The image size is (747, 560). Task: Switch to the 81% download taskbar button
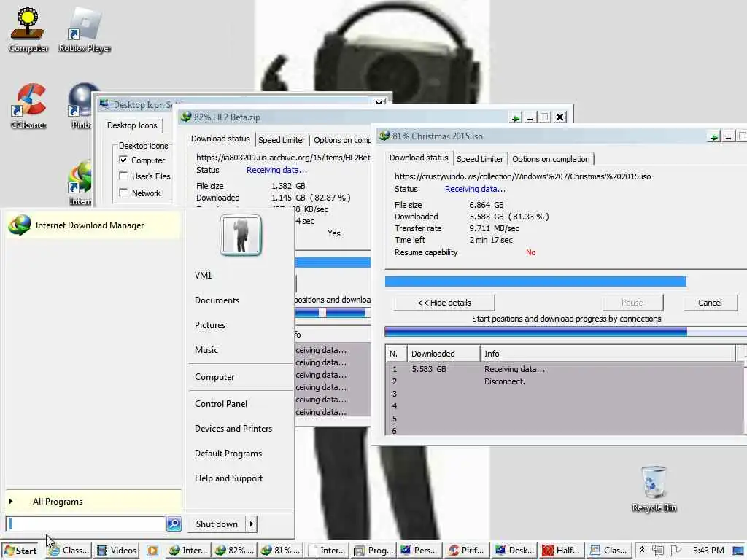coord(282,551)
